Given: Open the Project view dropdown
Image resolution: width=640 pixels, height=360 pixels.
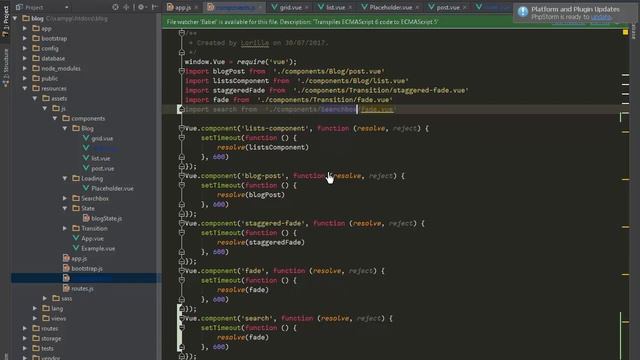Looking at the screenshot, I should pyautogui.click(x=67, y=7).
